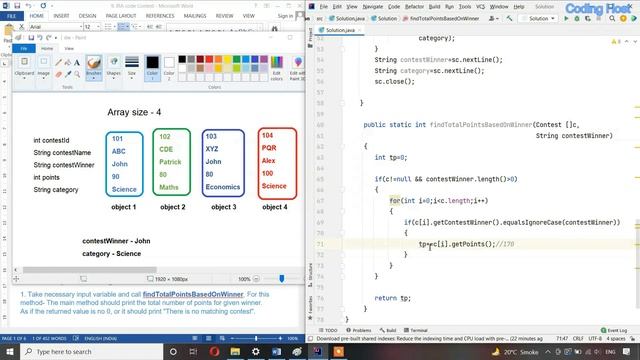Select the Eraser tool in Paint
This screenshot has height=360, width=640.
click(x=59, y=74)
